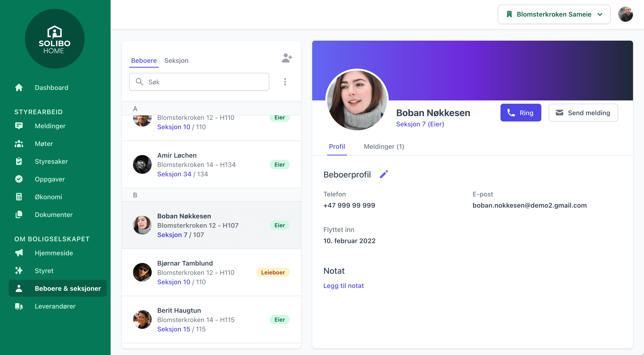This screenshot has height=355, width=644.
Task: Select Amir Løchen in the resident list
Action: point(211,165)
